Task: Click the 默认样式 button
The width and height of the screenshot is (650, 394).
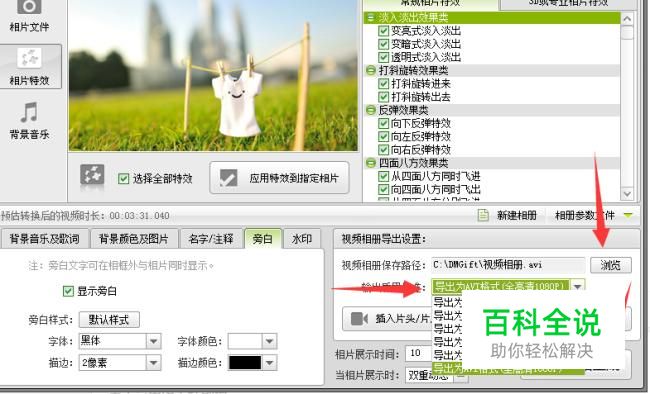Action: click(x=109, y=320)
